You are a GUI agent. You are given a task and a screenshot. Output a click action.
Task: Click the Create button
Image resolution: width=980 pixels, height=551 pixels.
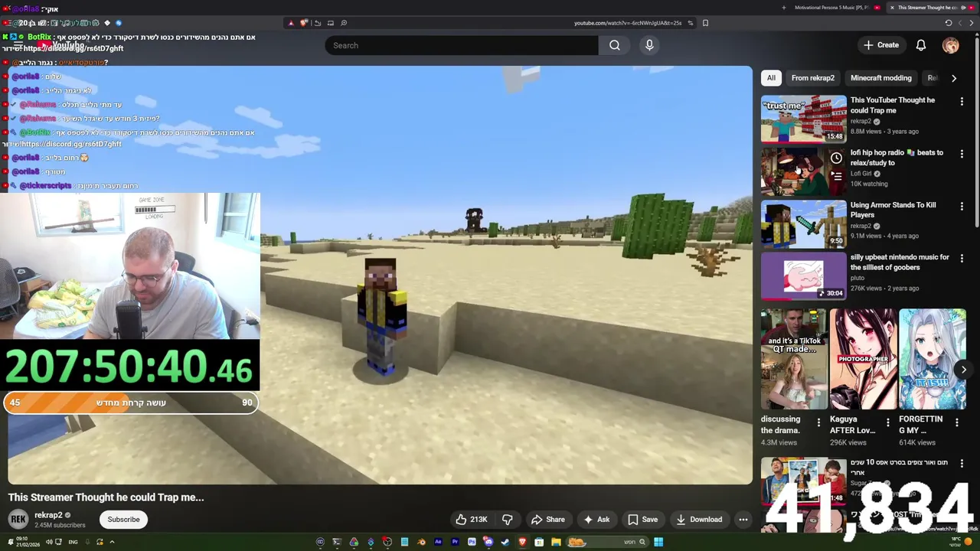coord(880,45)
